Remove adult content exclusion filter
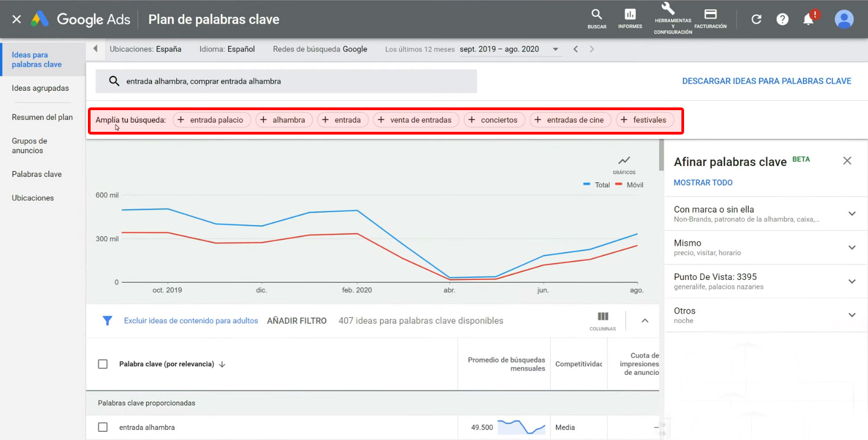 [x=191, y=321]
